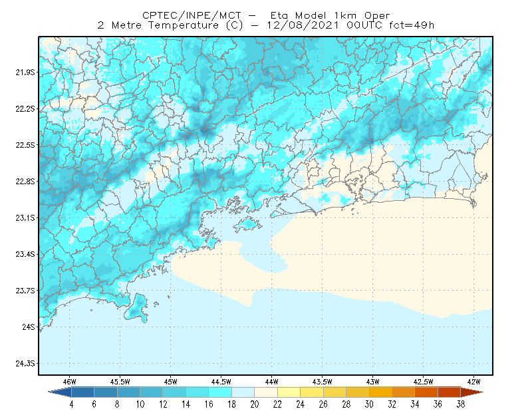Click the 43.5W longitude axis label
532x411 pixels.
pos(322,382)
